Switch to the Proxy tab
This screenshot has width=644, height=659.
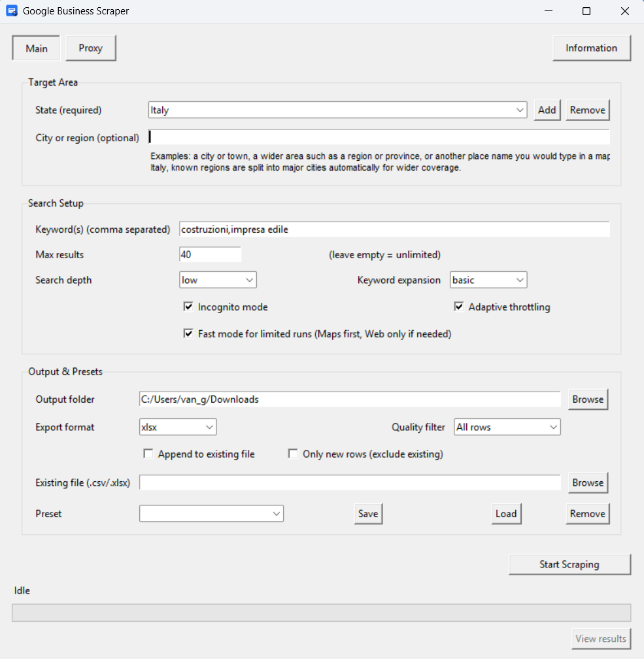[91, 48]
